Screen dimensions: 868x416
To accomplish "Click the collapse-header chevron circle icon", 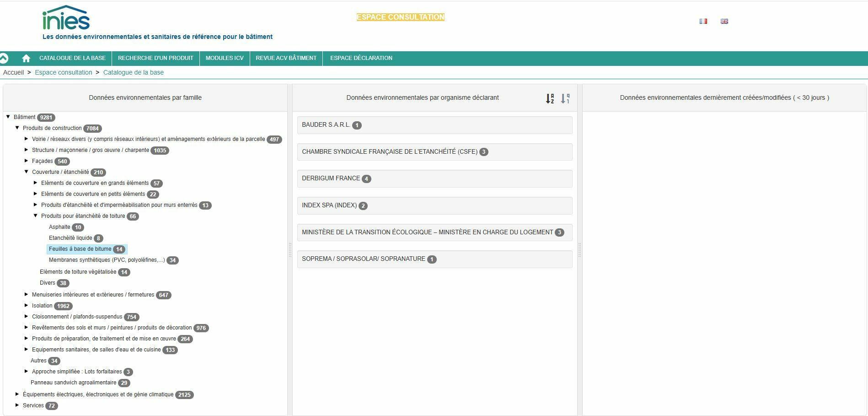I will pyautogui.click(x=4, y=58).
